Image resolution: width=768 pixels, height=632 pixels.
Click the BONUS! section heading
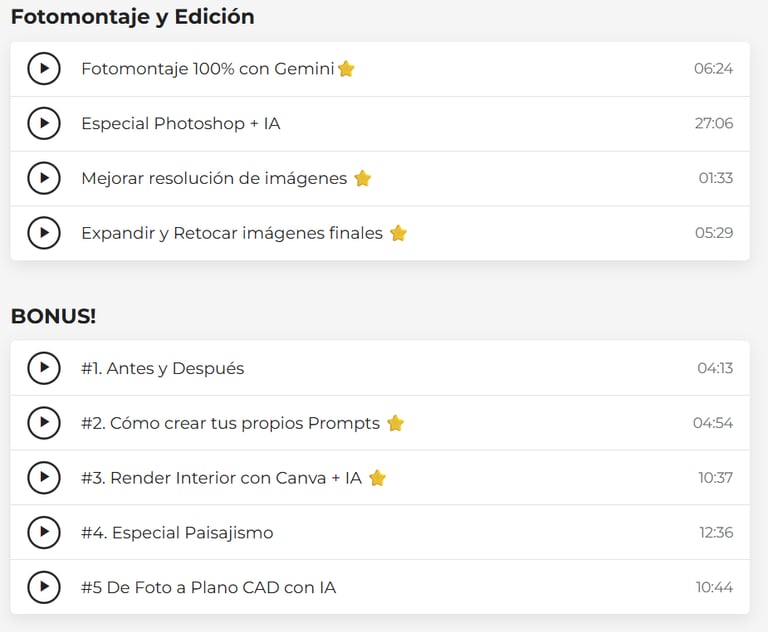click(53, 316)
